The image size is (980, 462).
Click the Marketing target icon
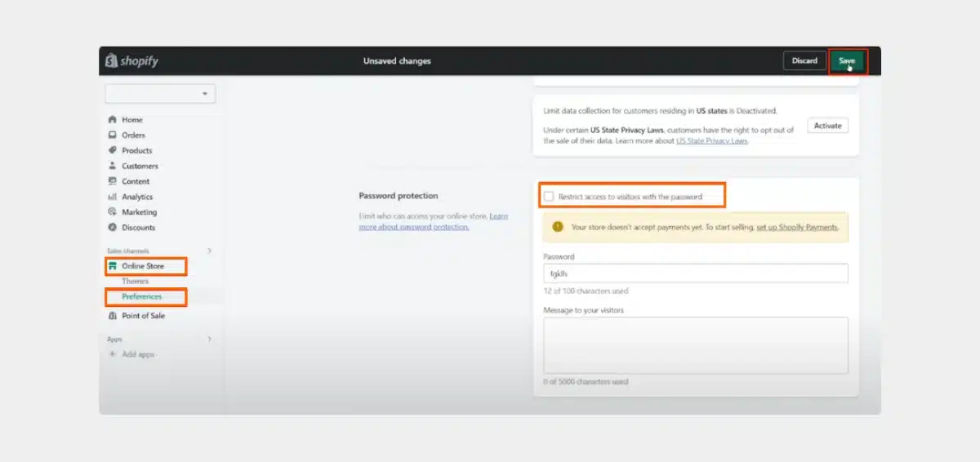pyautogui.click(x=113, y=212)
